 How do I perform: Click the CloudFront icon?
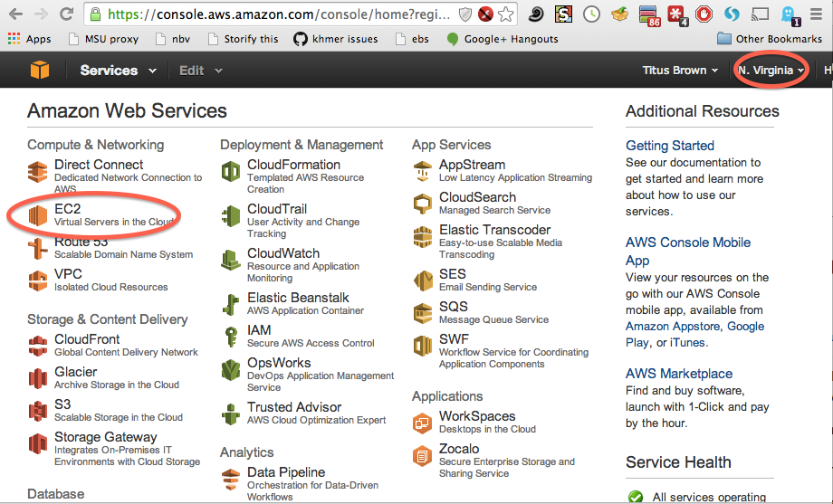tap(38, 347)
